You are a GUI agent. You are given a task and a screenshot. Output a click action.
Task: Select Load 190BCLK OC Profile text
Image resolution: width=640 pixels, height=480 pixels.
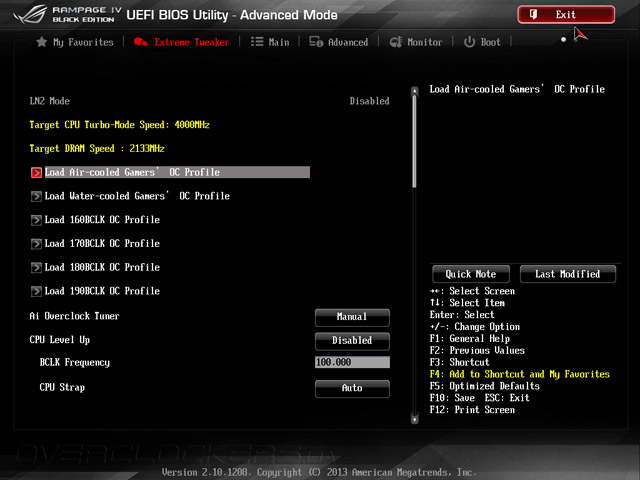click(102, 291)
